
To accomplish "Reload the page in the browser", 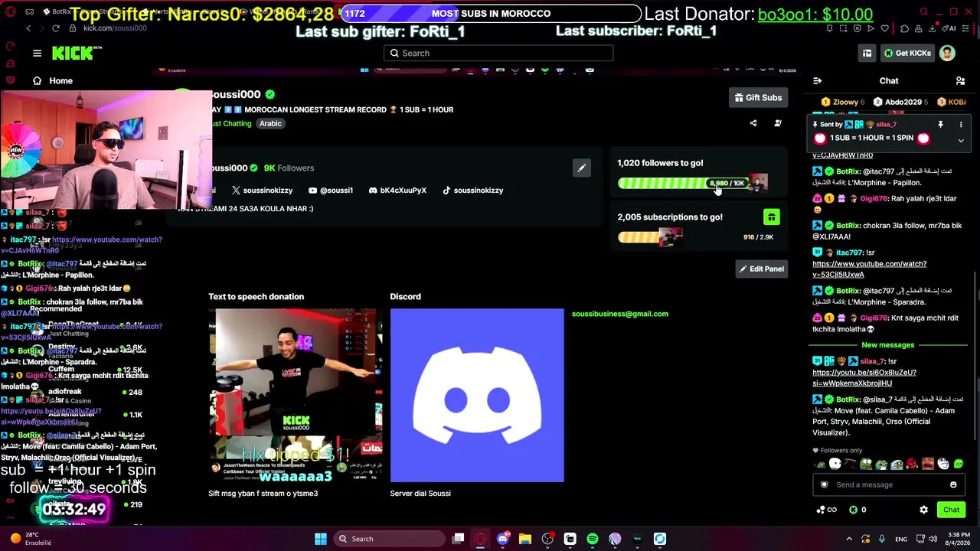I will [x=56, y=28].
